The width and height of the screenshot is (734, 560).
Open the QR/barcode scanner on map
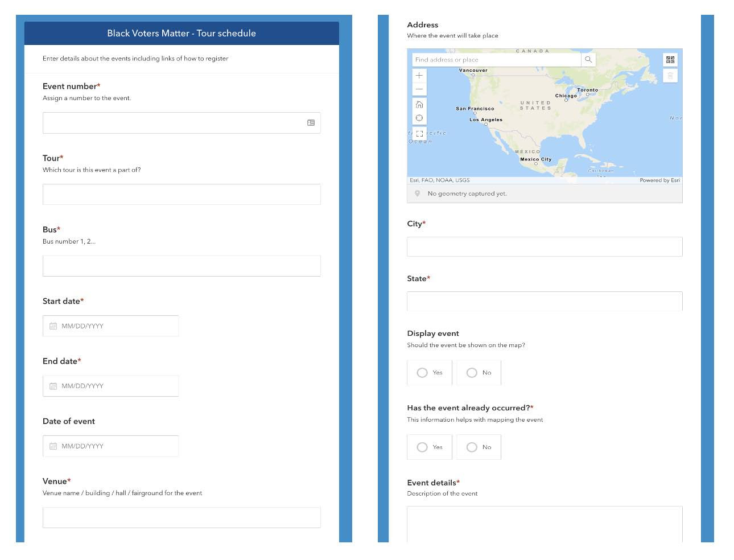[x=670, y=60]
